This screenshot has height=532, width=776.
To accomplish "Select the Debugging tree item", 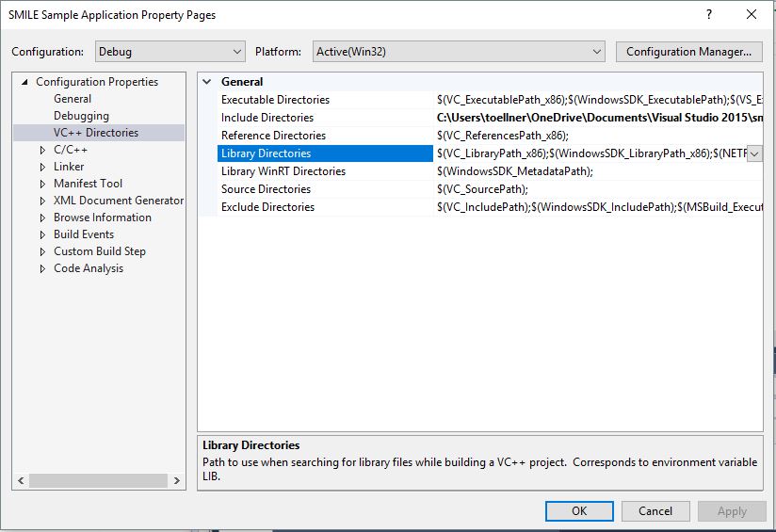I will click(81, 115).
